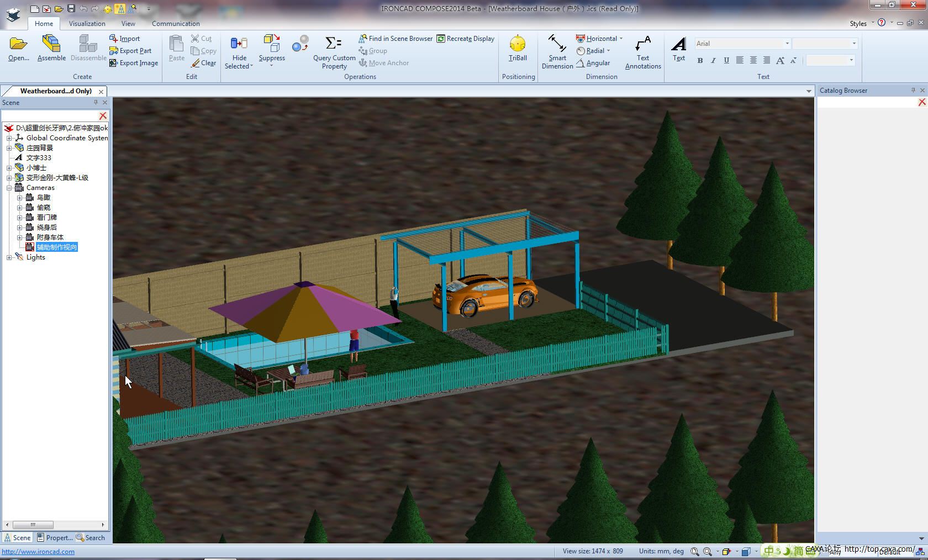Click the TriBall positioning tool
928x560 pixels.
click(x=518, y=48)
